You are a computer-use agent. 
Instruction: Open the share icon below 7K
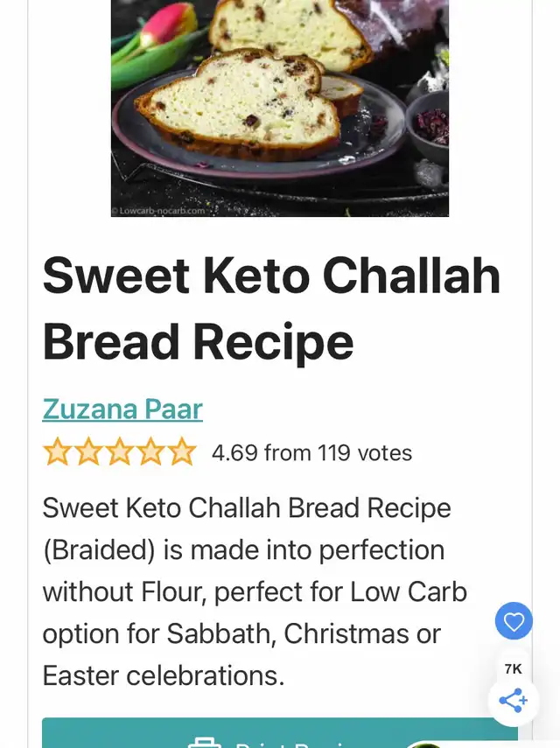[514, 700]
